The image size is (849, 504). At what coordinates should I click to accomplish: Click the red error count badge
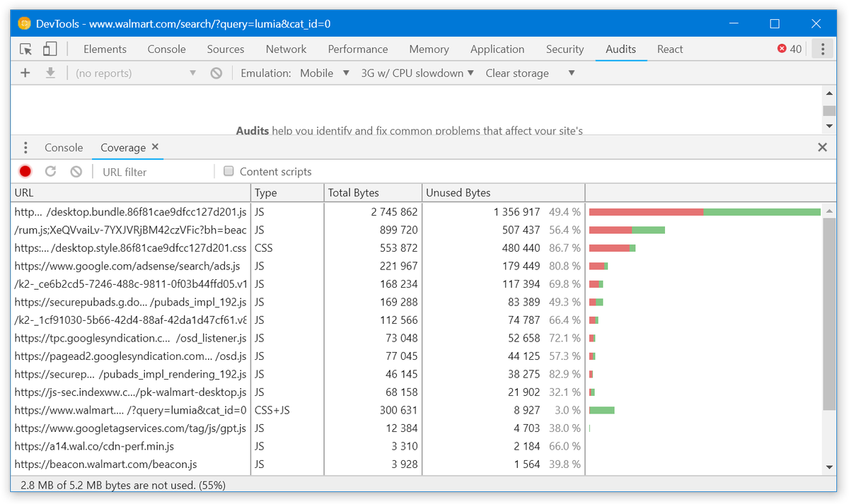click(790, 49)
